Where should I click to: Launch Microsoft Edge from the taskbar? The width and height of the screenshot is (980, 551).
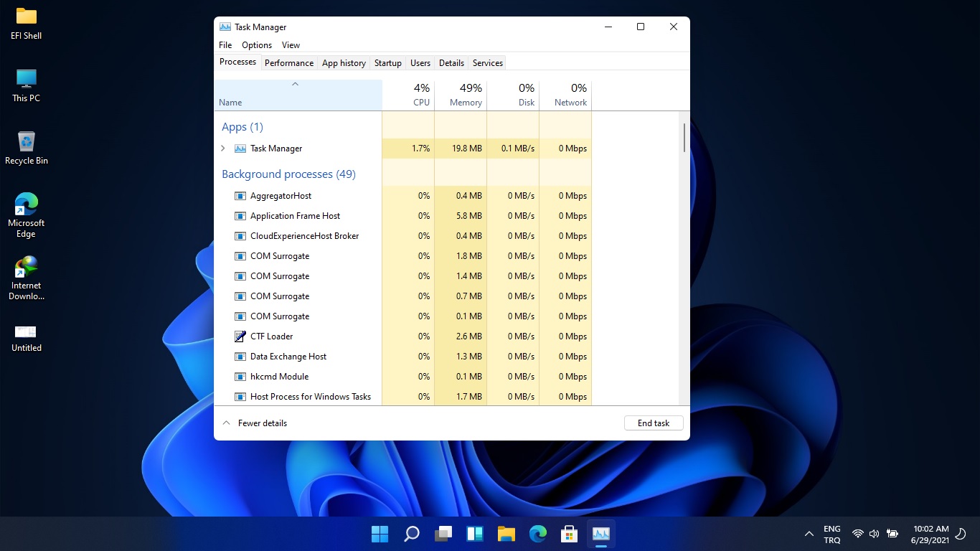tap(538, 534)
